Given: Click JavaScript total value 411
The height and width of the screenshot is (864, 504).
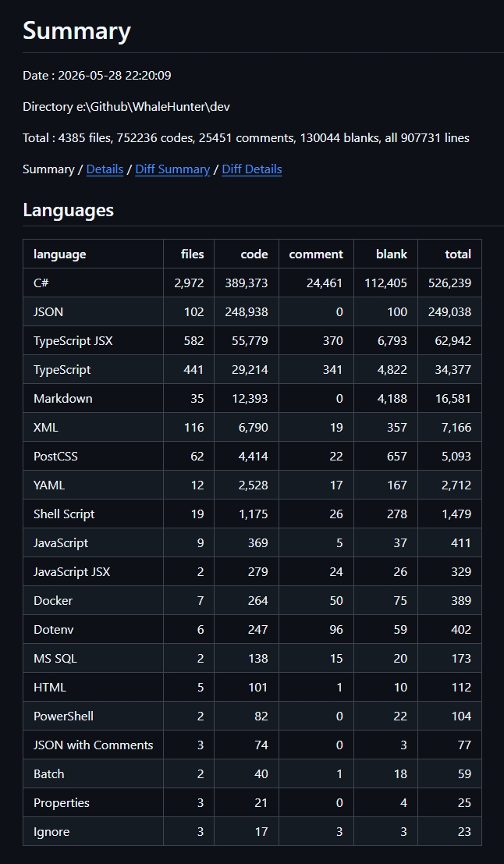Looking at the screenshot, I should [x=461, y=542].
